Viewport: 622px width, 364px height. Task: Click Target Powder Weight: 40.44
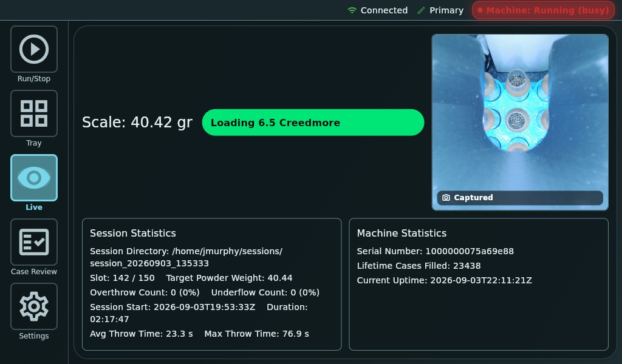[229, 278]
